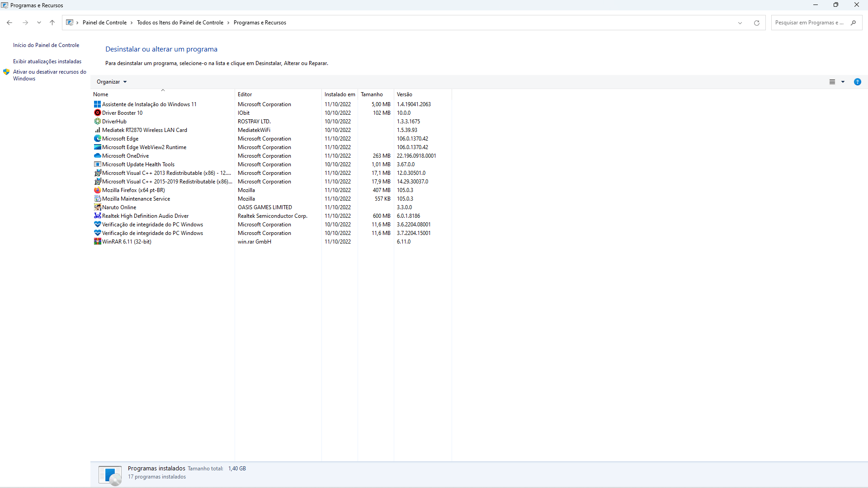The image size is (868, 488).
Task: Click the Visual C++ 2015-2019 Redistributable icon
Action: click(x=97, y=182)
